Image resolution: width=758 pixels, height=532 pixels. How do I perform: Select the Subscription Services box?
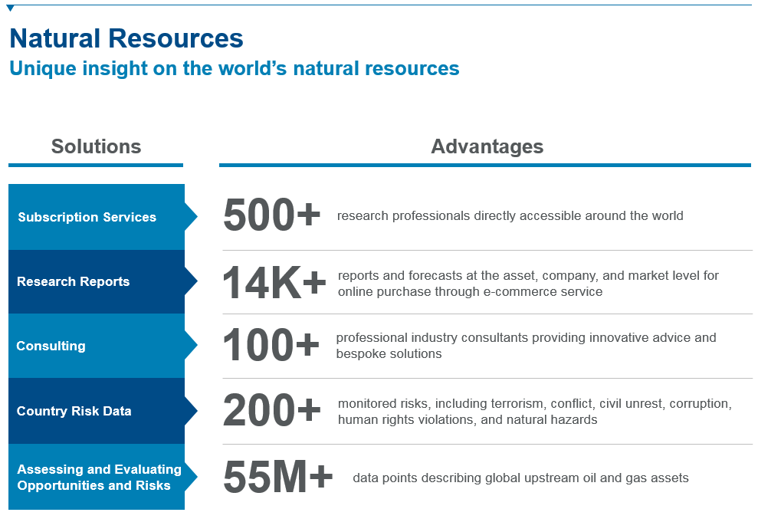click(97, 217)
